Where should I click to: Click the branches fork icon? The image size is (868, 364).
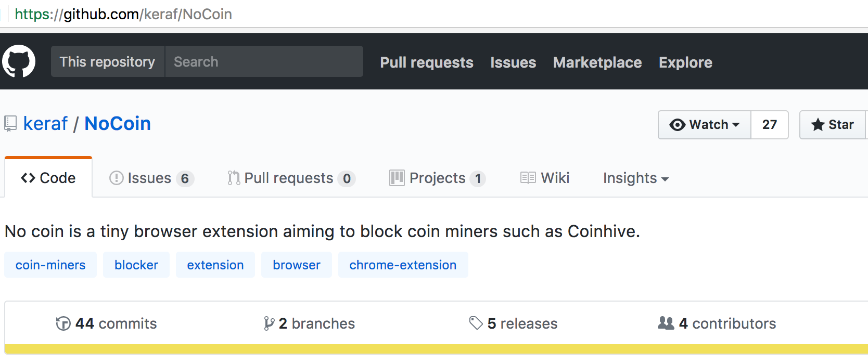269,323
